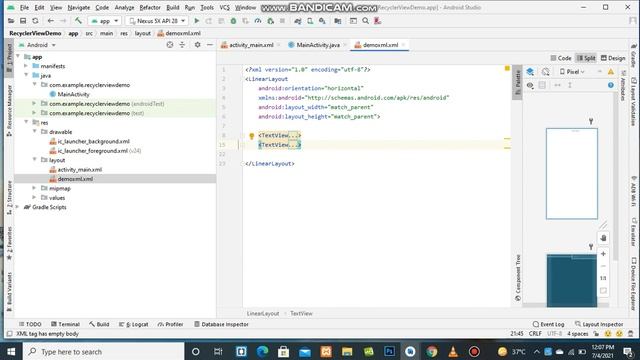Open the Logcat tool window
This screenshot has width=640, height=360.
134,324
